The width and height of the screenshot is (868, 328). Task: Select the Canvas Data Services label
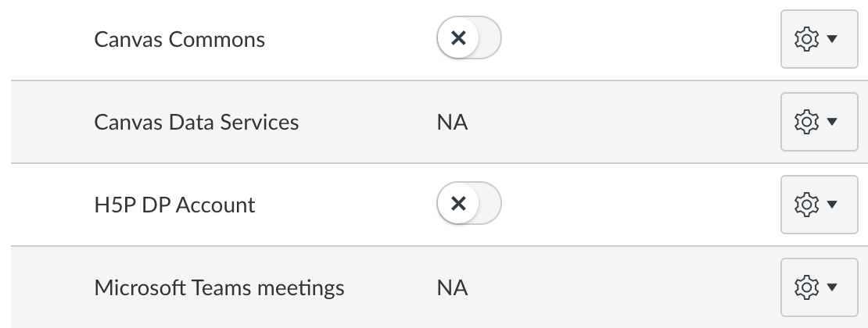(196, 123)
